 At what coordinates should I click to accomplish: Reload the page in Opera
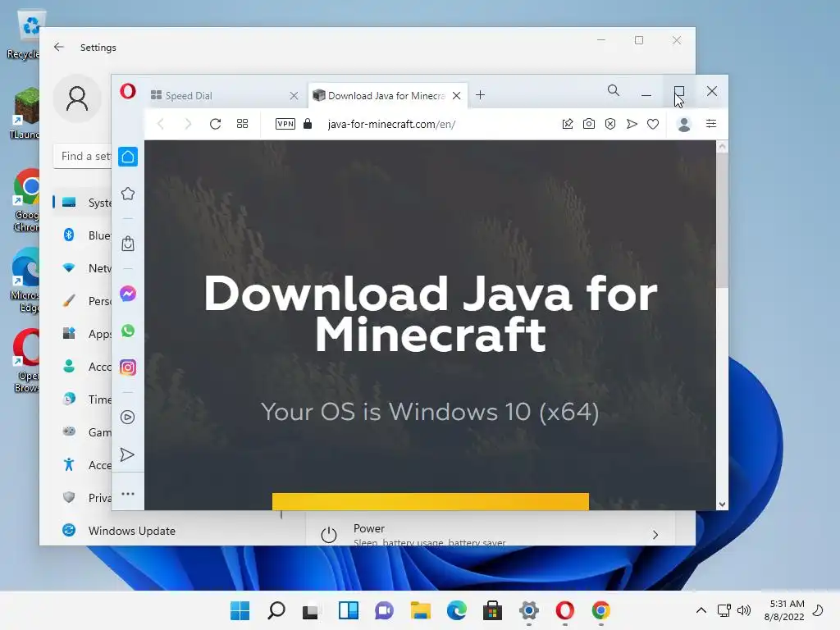click(216, 125)
